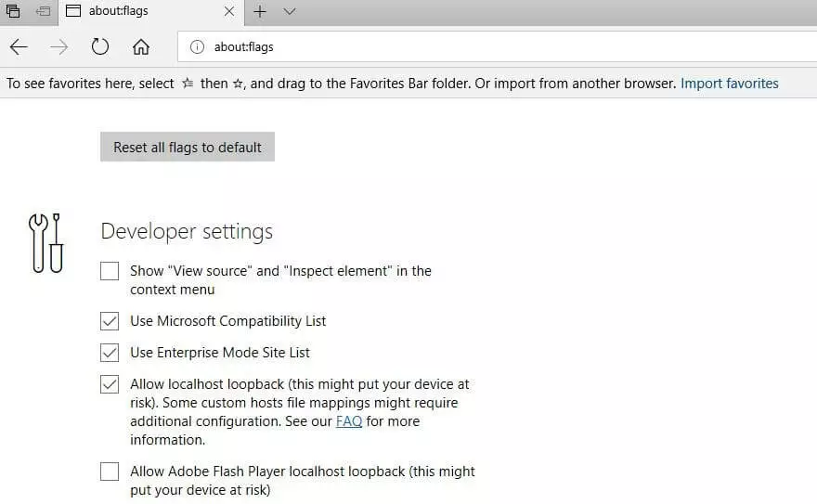Disable Use Enterprise Mode Site List
This screenshot has width=817, height=504.
point(110,353)
